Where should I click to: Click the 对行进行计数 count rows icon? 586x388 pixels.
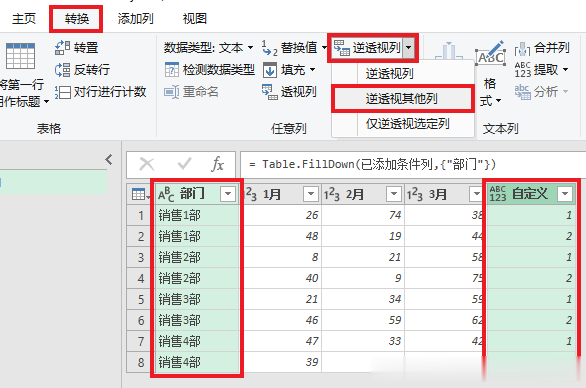tap(62, 92)
